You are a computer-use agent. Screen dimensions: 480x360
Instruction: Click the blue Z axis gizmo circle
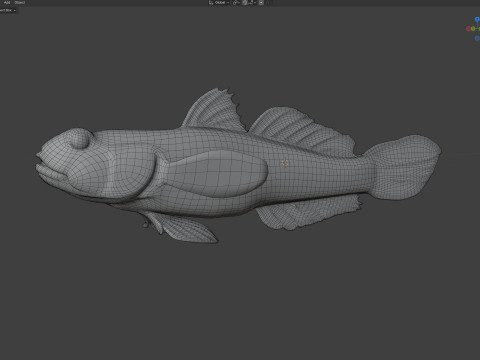[x=477, y=19]
